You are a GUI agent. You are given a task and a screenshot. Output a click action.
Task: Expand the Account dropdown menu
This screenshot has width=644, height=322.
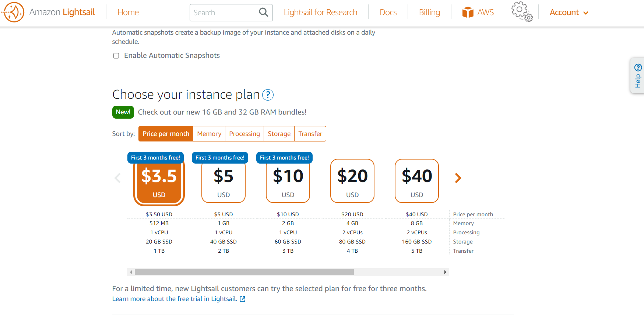pyautogui.click(x=569, y=13)
